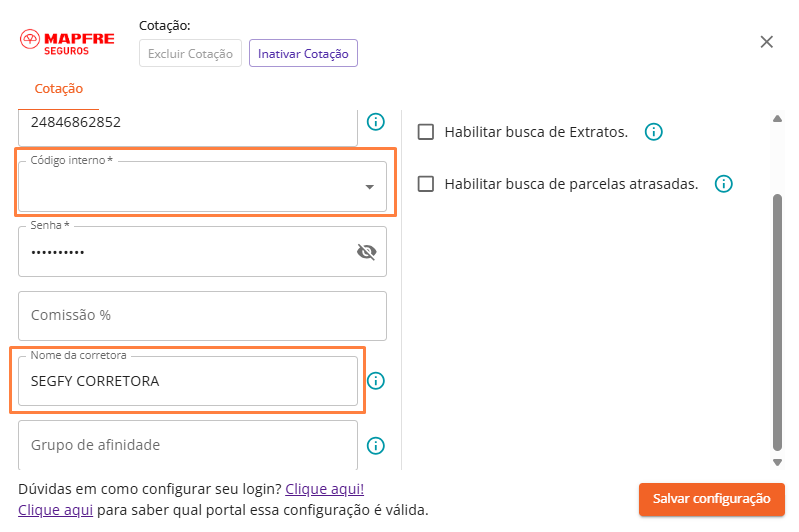Click info icon beside Grupo de afinidade
Viewport: 799px width, 532px height.
pos(376,446)
